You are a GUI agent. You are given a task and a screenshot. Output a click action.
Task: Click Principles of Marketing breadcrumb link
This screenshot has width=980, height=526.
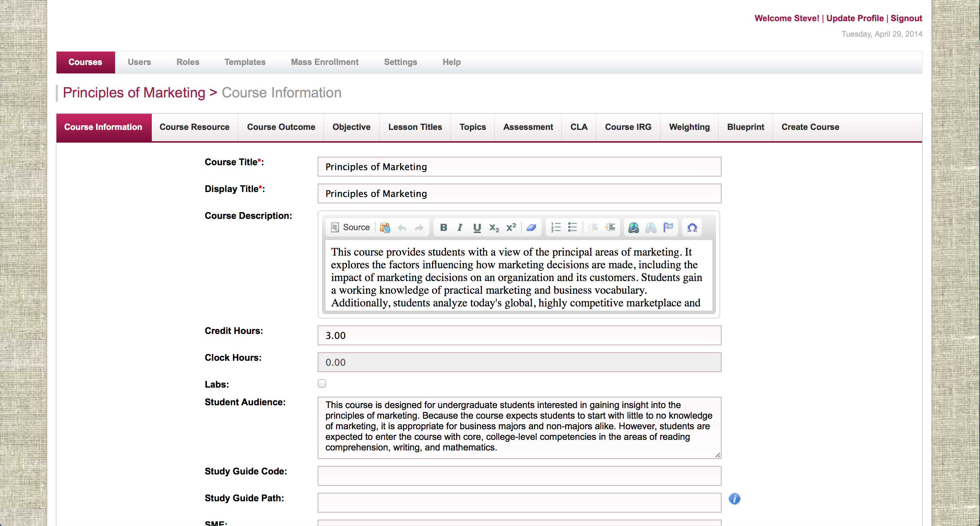tap(134, 92)
